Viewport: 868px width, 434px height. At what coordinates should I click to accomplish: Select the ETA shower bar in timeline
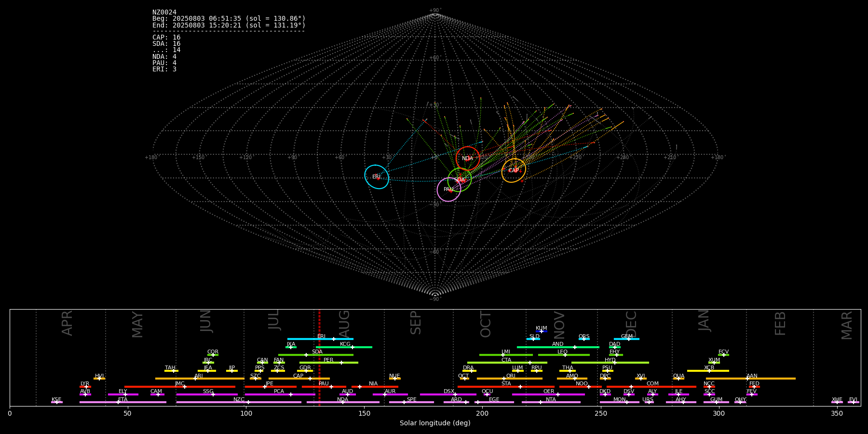coord(123,402)
